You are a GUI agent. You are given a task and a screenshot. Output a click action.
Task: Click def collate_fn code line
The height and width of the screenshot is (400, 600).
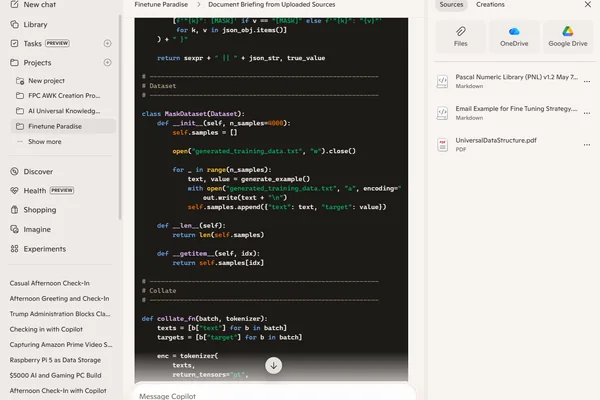pos(204,318)
